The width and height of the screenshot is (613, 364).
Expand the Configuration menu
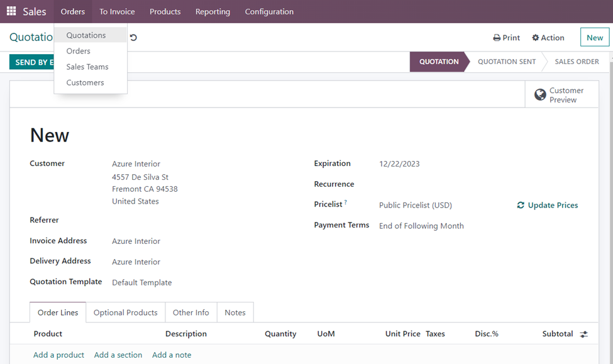coord(269,11)
